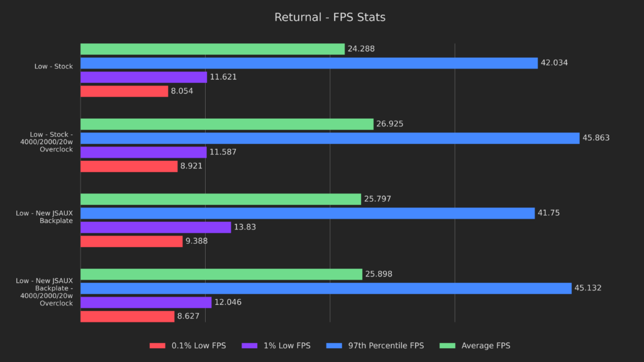
Task: Select the "Low - Stock" axis category label
Action: click(53, 66)
